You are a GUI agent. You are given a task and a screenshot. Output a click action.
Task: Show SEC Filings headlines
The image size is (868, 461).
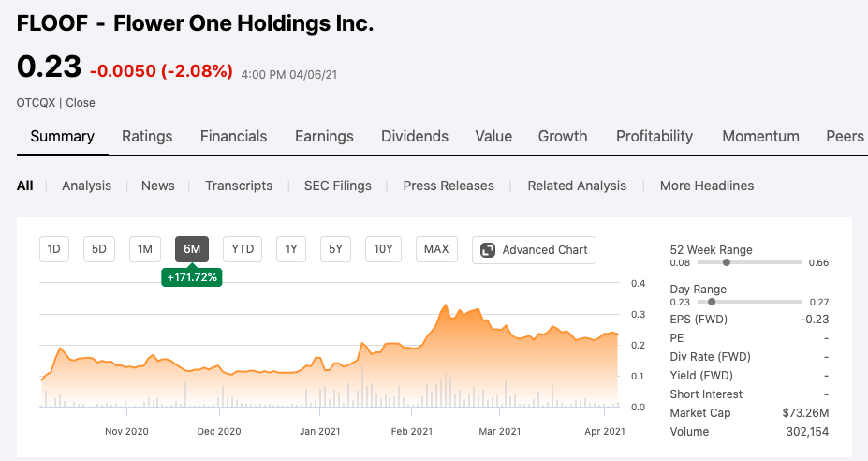pyautogui.click(x=337, y=186)
